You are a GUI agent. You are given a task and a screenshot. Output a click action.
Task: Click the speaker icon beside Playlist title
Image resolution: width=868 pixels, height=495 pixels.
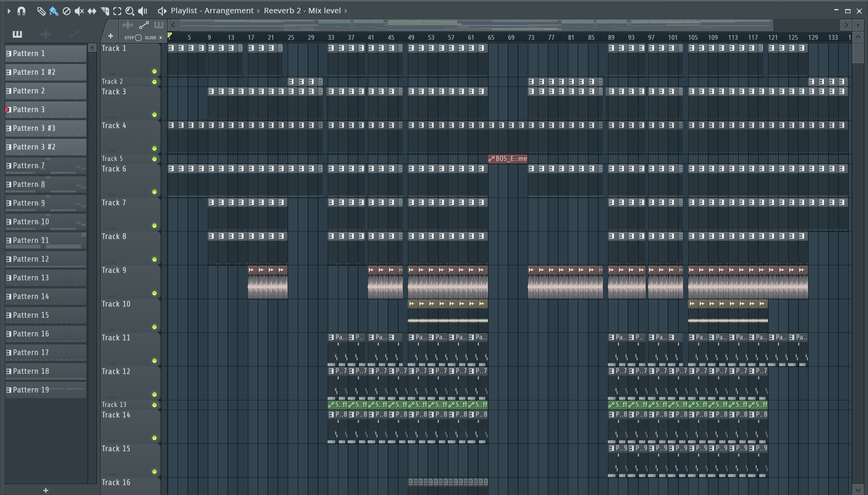click(x=162, y=11)
